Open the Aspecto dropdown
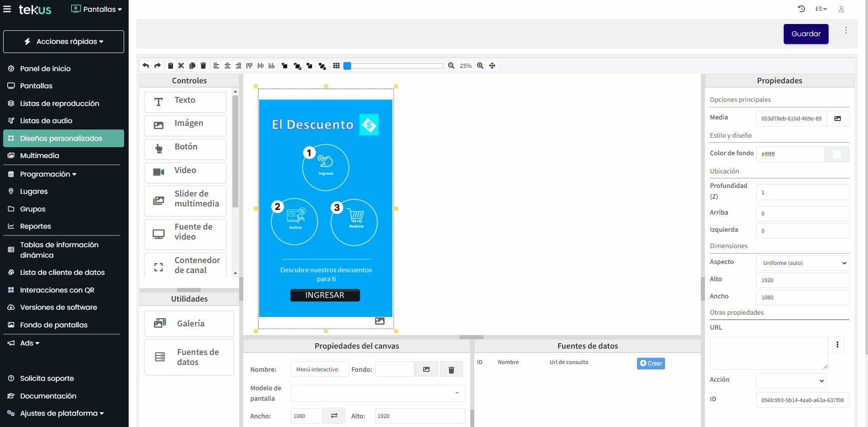Image resolution: width=868 pixels, height=427 pixels. [x=802, y=263]
